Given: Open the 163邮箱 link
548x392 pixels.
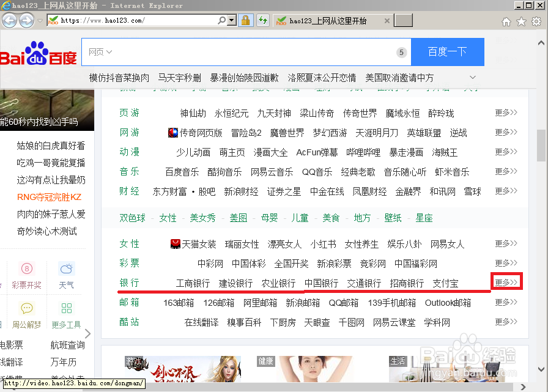Looking at the screenshot, I should (x=179, y=303).
